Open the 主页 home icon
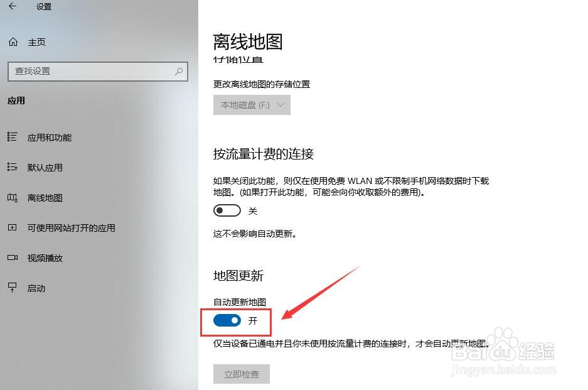This screenshot has height=390, width=588. (x=13, y=42)
